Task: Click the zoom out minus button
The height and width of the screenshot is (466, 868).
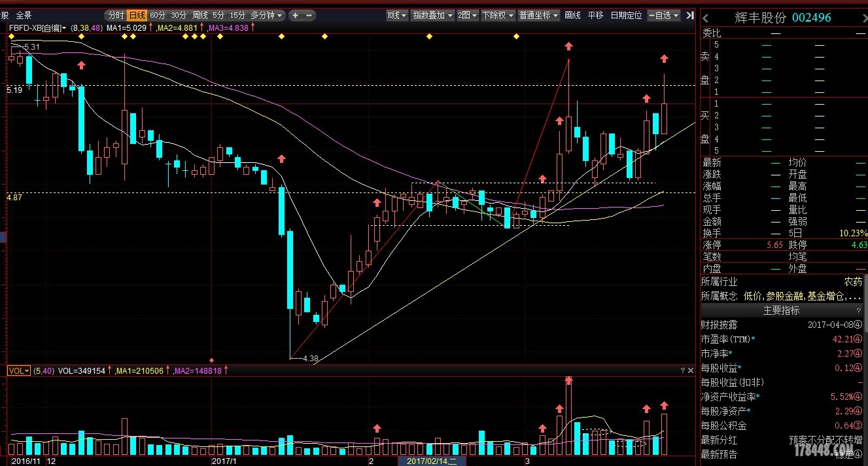Action: [x=309, y=15]
